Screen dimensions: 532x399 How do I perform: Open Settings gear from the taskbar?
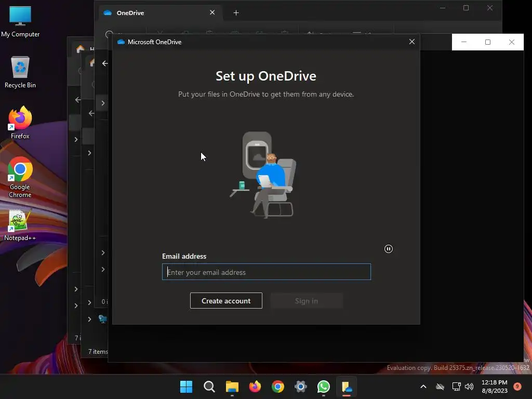[301, 387]
